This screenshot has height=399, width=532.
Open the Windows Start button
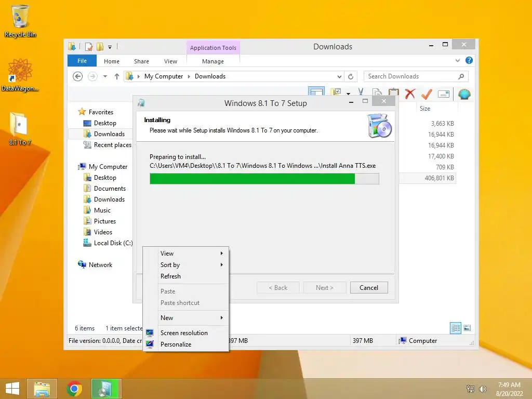tap(12, 389)
